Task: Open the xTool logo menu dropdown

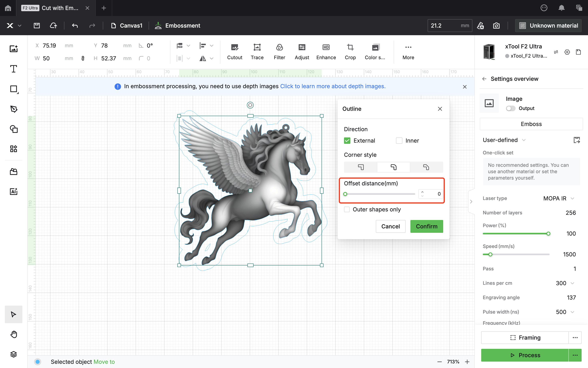Action: pos(14,26)
